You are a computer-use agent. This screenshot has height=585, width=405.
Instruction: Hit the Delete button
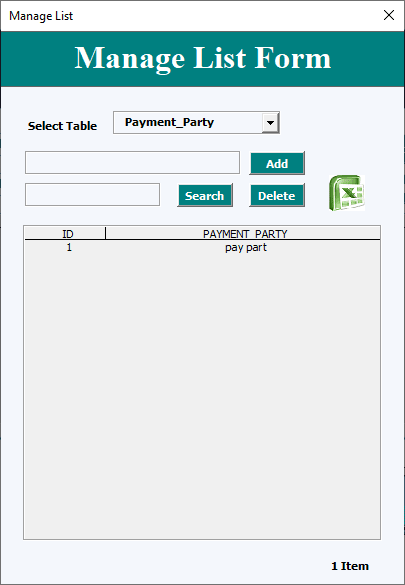coord(277,195)
